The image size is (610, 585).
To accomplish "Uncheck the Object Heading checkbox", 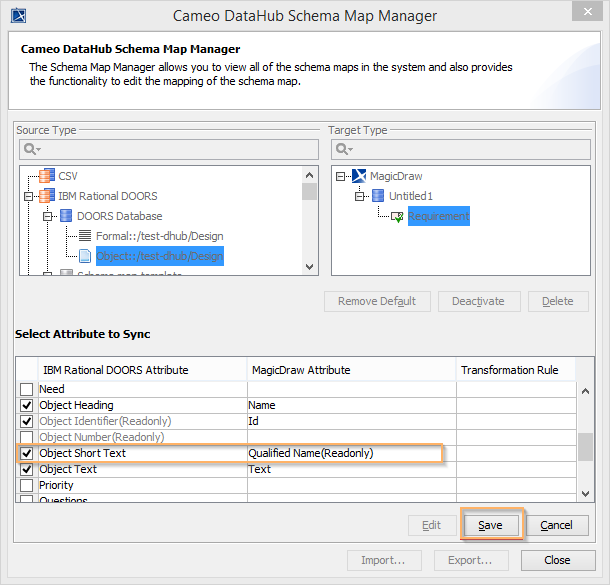I will coord(27,405).
